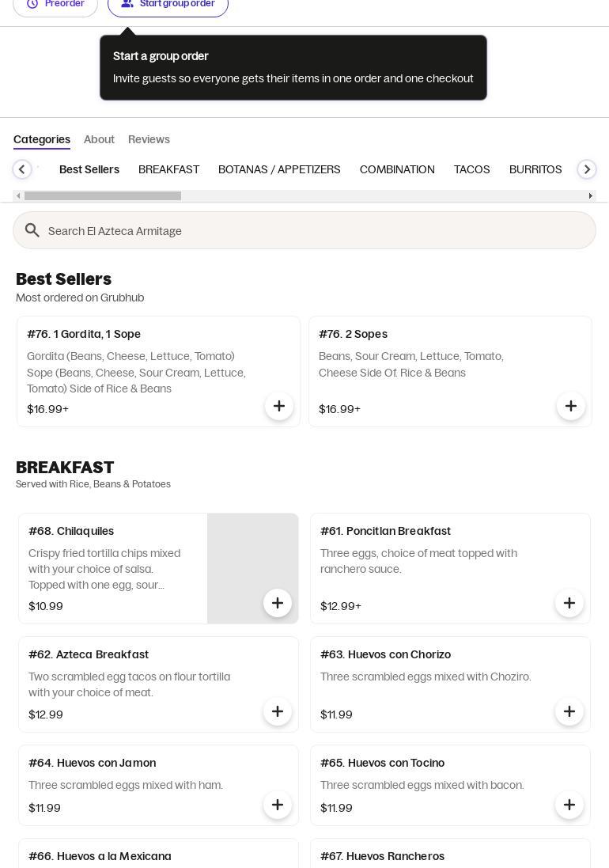Viewport: 609px width, 868px height.
Task: Add #61. Poncitlan Breakfast plus icon
Action: [x=569, y=603]
